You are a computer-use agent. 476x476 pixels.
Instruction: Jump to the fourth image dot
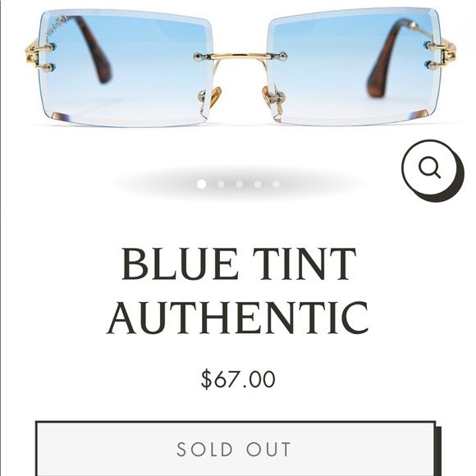coord(258,184)
